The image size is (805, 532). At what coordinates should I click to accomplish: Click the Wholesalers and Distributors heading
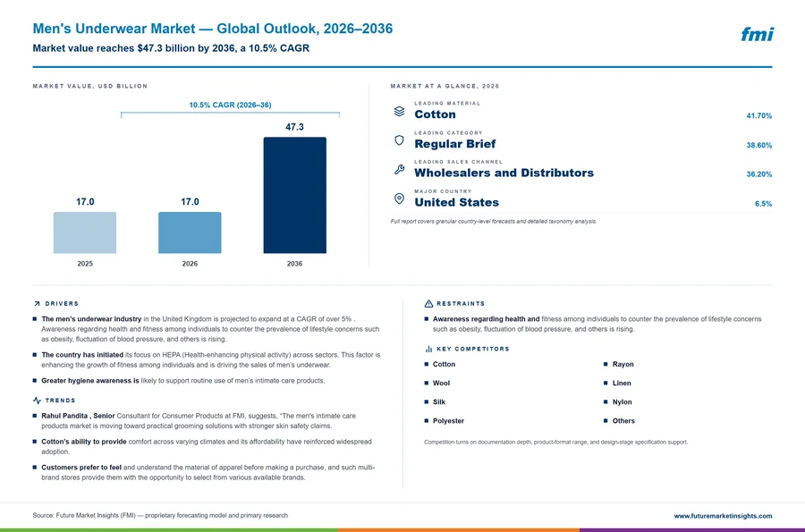click(x=504, y=173)
